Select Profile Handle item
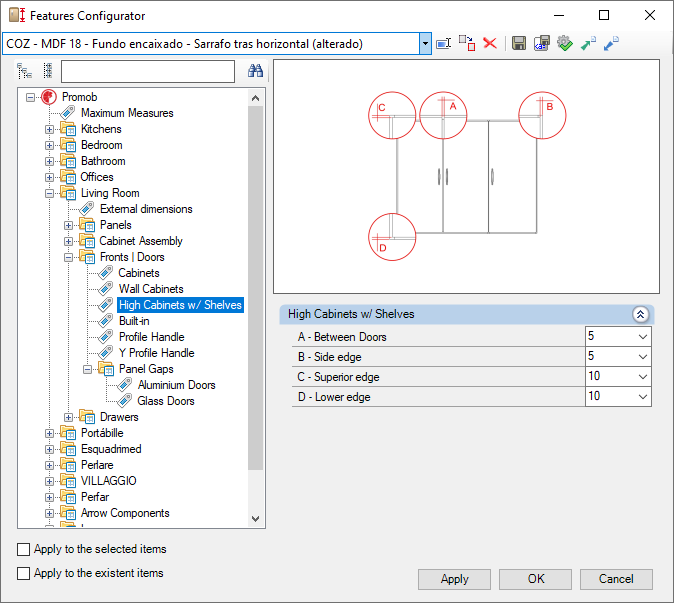Screen dimensions: 674x603 coord(151,337)
